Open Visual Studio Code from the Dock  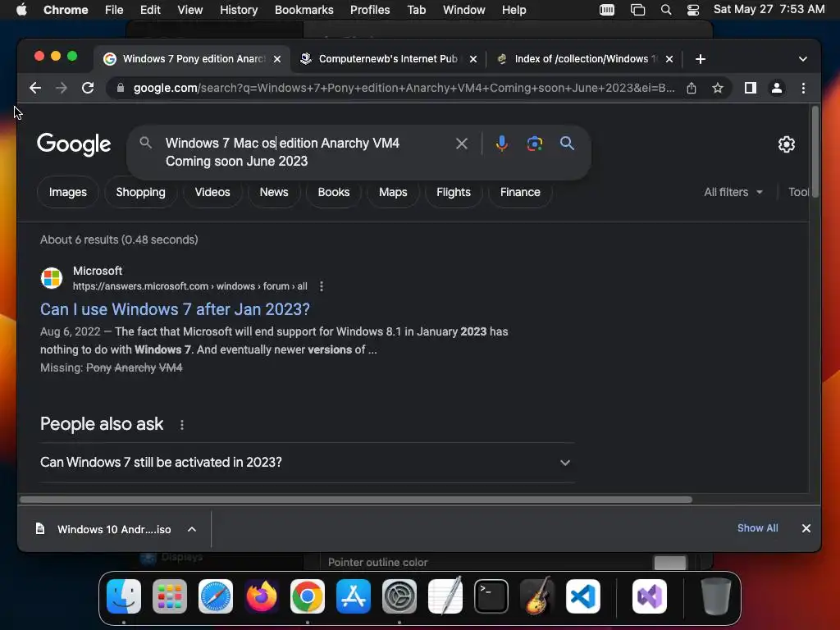[x=583, y=596]
